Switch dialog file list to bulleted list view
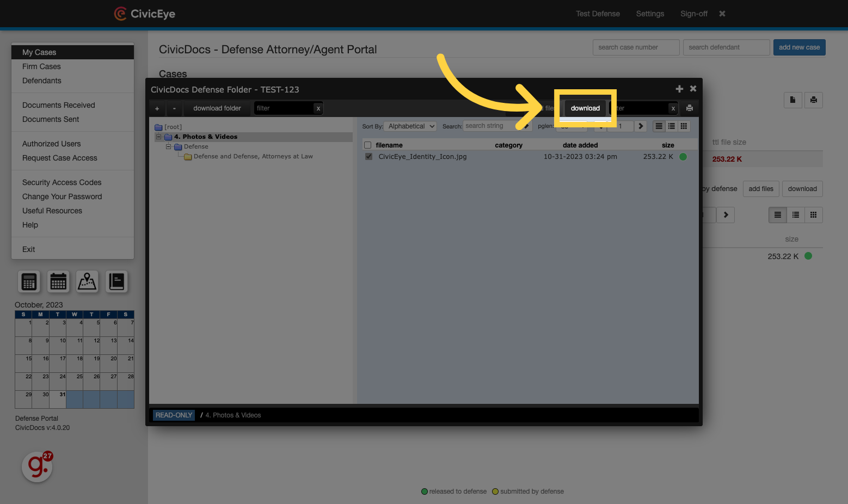848x504 pixels. pyautogui.click(x=672, y=126)
